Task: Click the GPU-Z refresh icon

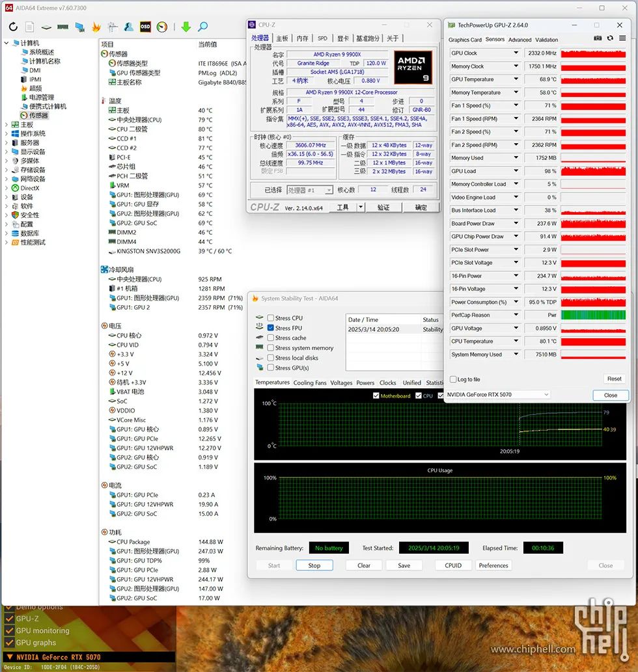Action: coord(610,38)
